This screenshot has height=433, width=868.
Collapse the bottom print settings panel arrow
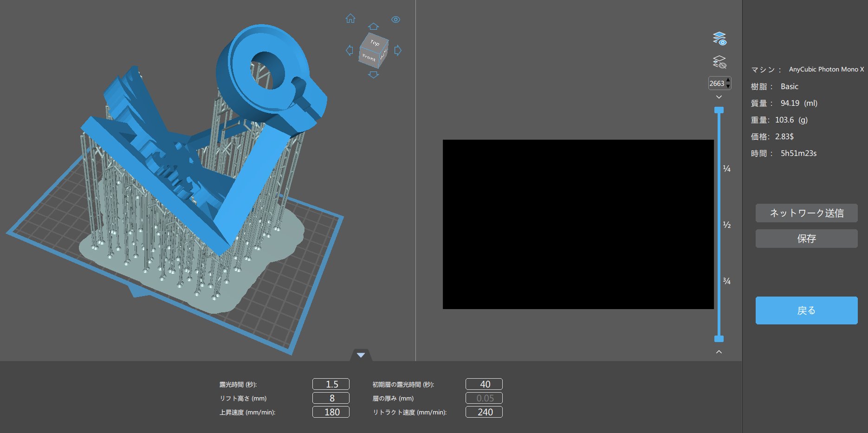click(x=361, y=355)
